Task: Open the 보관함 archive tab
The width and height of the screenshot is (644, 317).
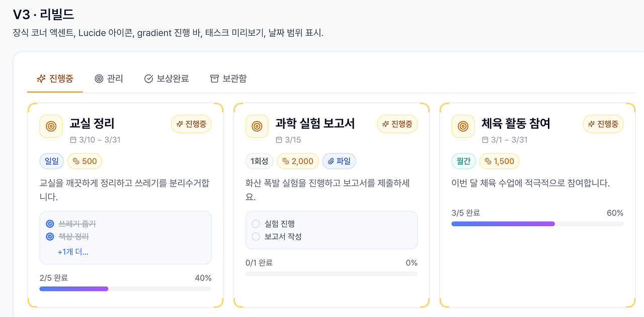Action: (228, 78)
